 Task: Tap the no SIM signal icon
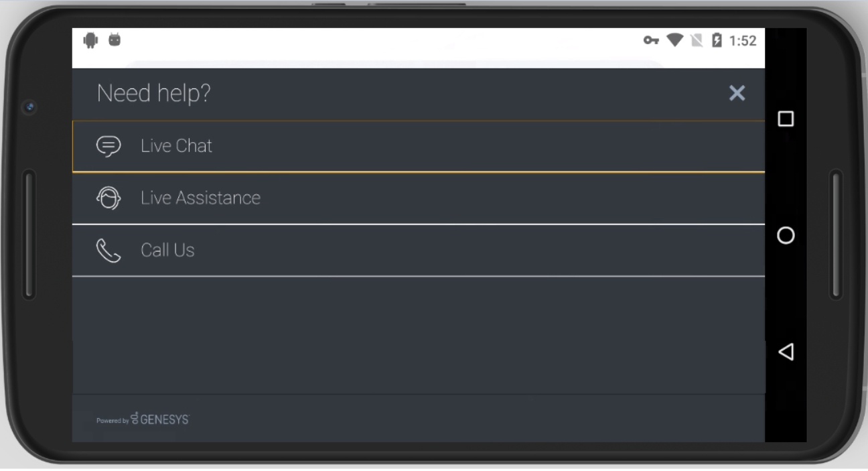click(x=697, y=40)
